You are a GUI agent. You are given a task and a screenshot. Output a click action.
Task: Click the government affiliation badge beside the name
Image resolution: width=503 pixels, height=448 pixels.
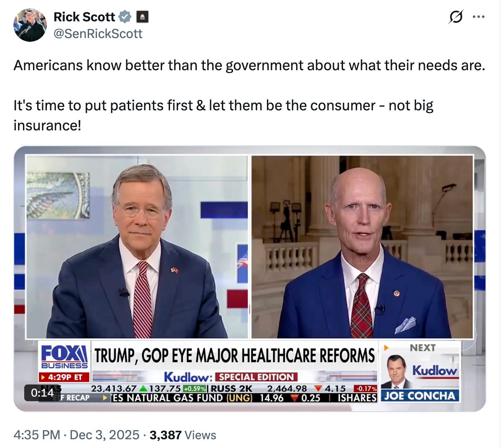142,17
